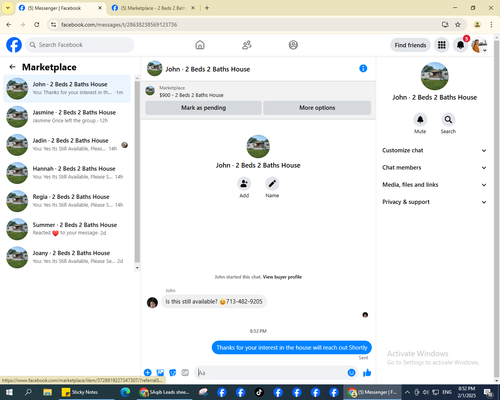Click Find friends button
Image resolution: width=500 pixels, height=400 pixels.
pyautogui.click(x=410, y=45)
